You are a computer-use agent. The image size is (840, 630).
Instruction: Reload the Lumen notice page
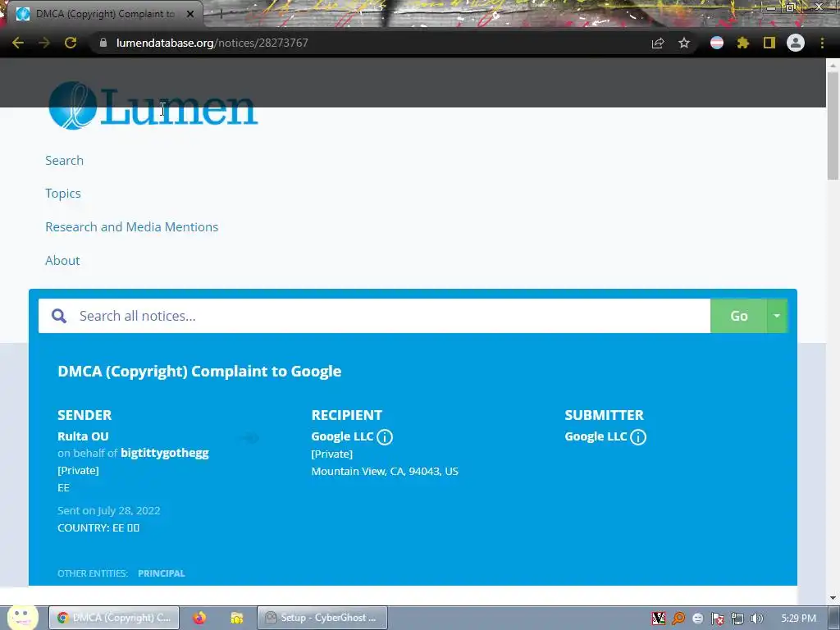point(71,43)
